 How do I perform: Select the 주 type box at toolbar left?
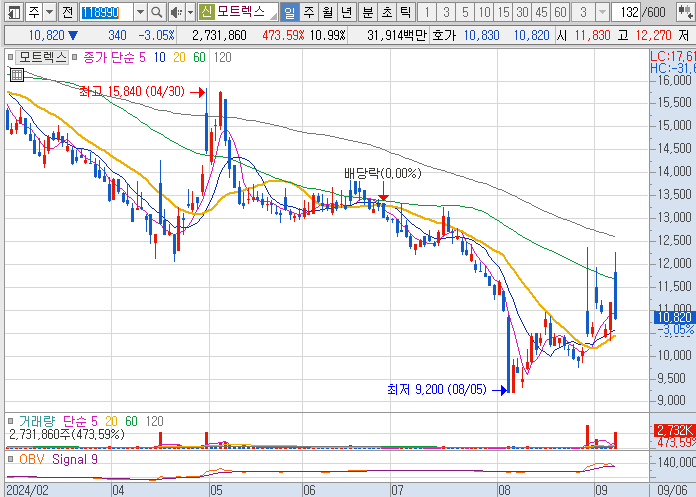[34, 12]
